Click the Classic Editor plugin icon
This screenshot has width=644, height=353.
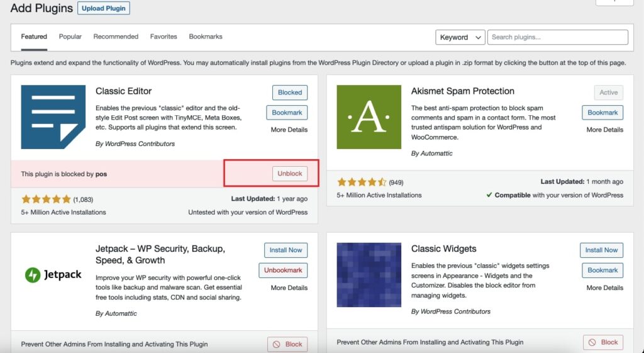53,117
